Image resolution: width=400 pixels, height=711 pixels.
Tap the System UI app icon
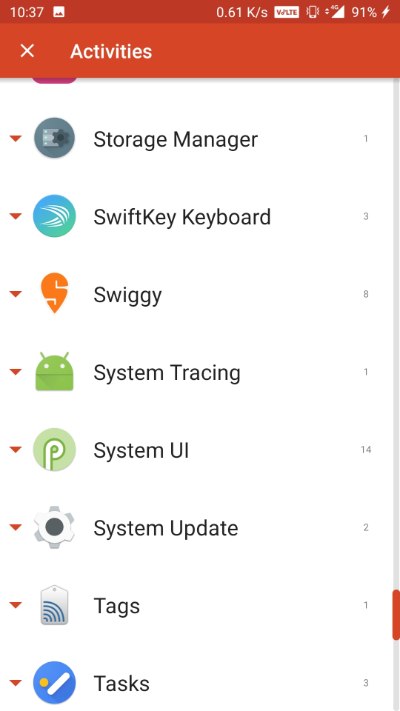click(x=54, y=449)
